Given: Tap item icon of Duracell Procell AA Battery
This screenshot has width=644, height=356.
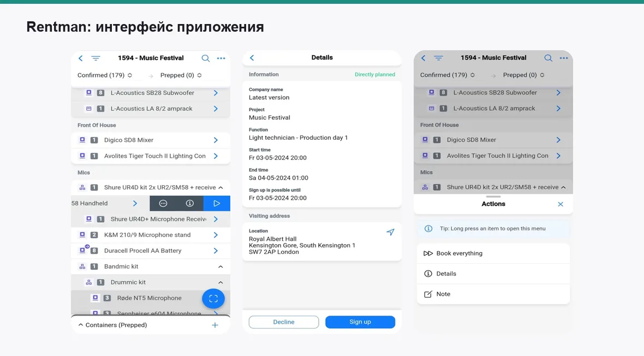Looking at the screenshot, I should click(x=84, y=250).
